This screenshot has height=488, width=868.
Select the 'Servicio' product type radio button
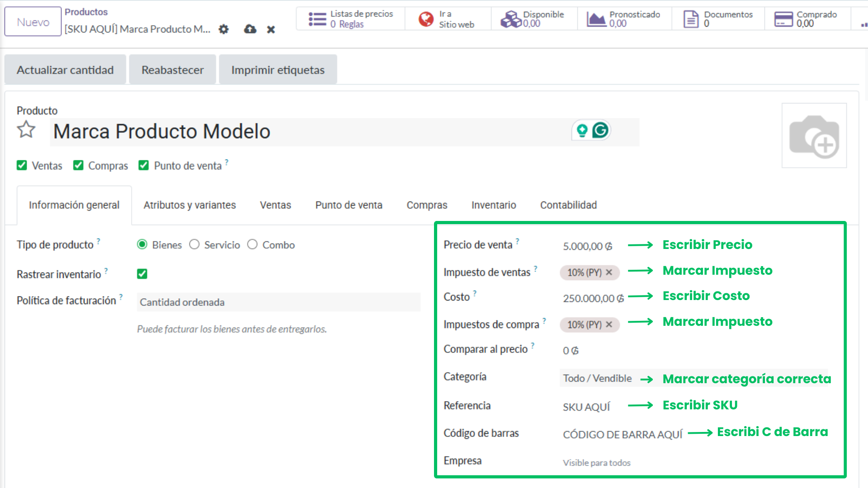(x=194, y=244)
